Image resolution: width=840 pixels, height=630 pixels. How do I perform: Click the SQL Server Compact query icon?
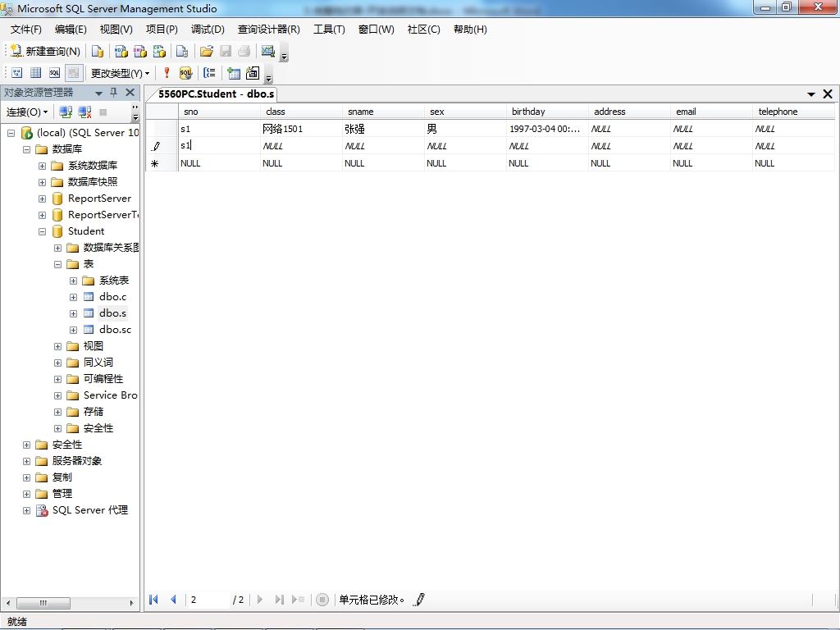tap(182, 51)
